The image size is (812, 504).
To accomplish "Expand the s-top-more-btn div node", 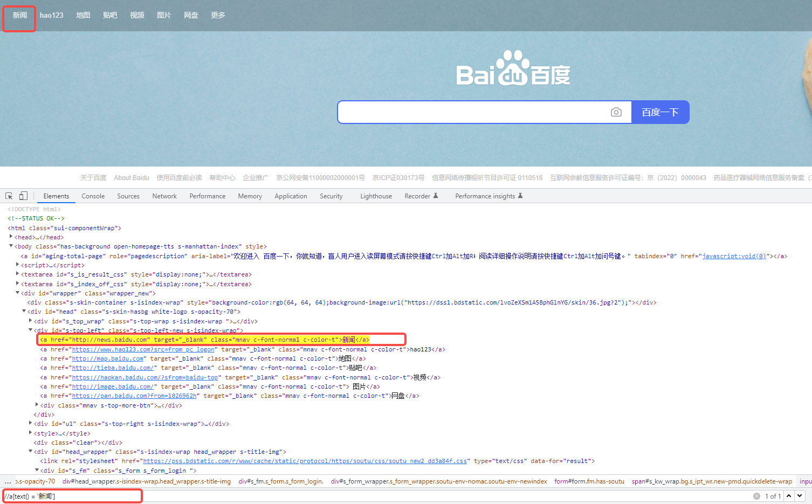I will [37, 405].
